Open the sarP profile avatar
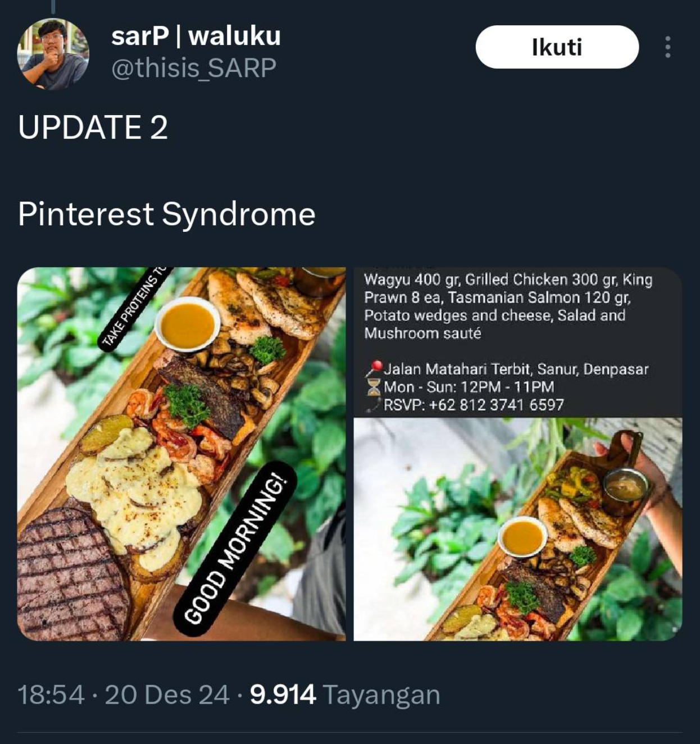 point(53,54)
